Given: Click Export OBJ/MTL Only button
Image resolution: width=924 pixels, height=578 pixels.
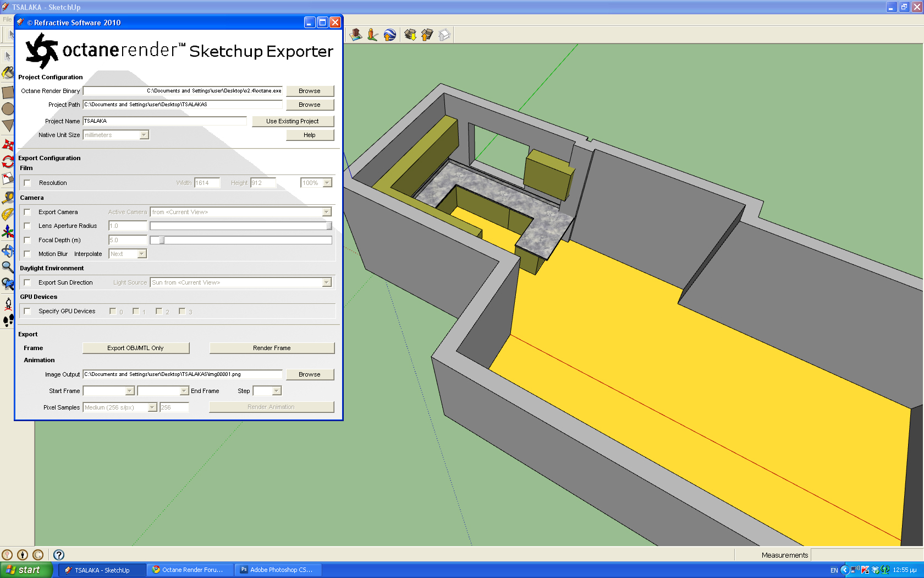Looking at the screenshot, I should pyautogui.click(x=136, y=348).
